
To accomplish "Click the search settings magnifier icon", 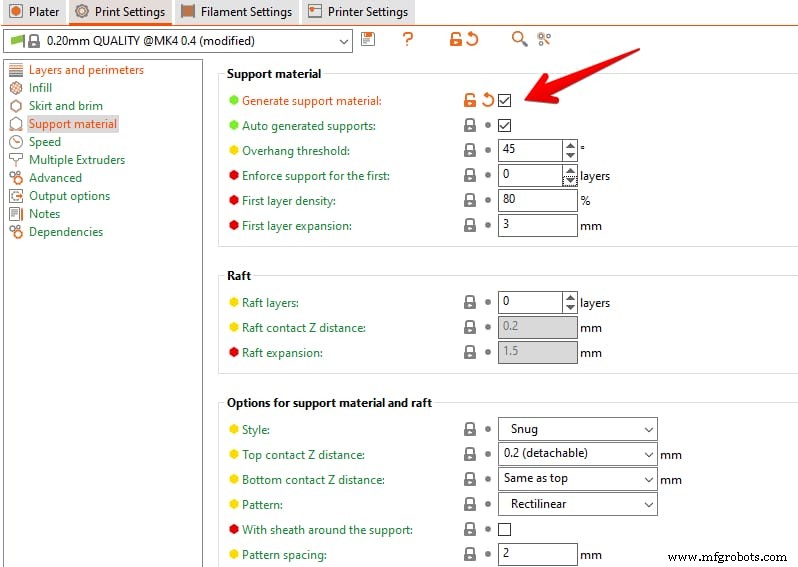I will point(519,39).
